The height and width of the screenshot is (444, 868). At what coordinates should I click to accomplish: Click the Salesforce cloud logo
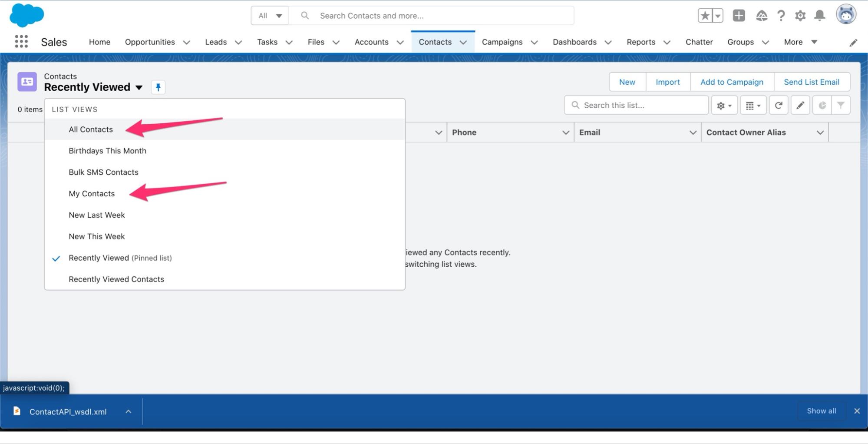point(26,15)
